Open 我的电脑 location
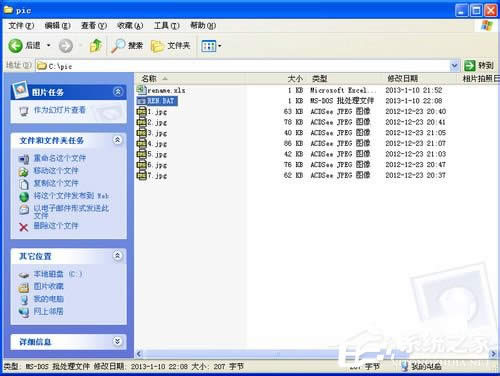500x376 pixels. (49, 299)
